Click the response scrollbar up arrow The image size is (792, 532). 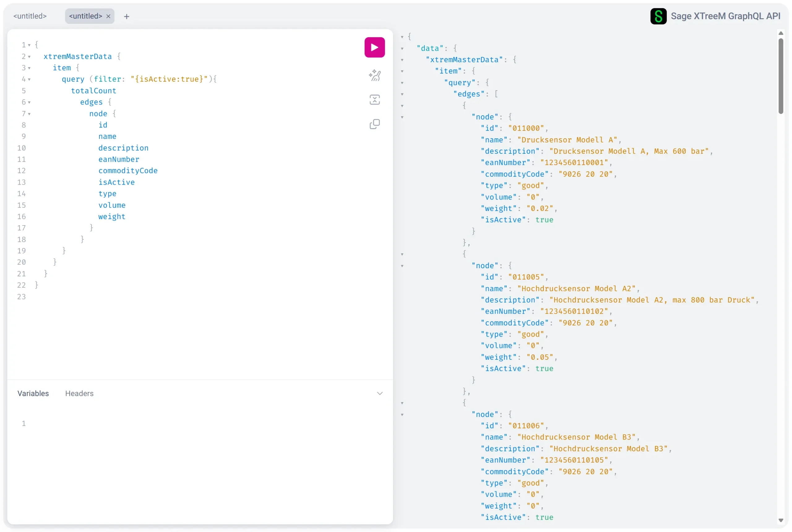[781, 33]
